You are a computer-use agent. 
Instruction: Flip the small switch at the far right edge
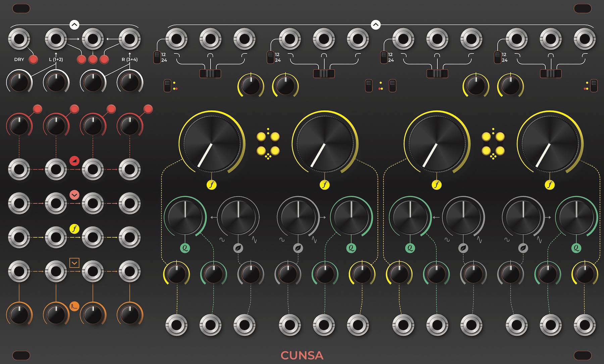(x=594, y=85)
